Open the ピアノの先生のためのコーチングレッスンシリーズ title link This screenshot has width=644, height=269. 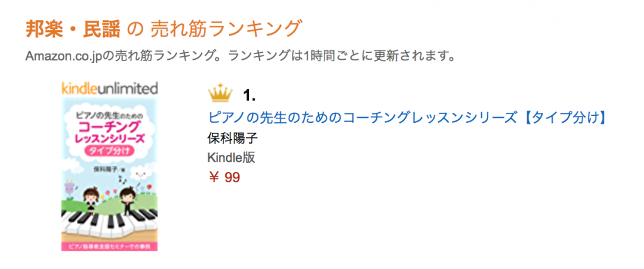point(406,118)
